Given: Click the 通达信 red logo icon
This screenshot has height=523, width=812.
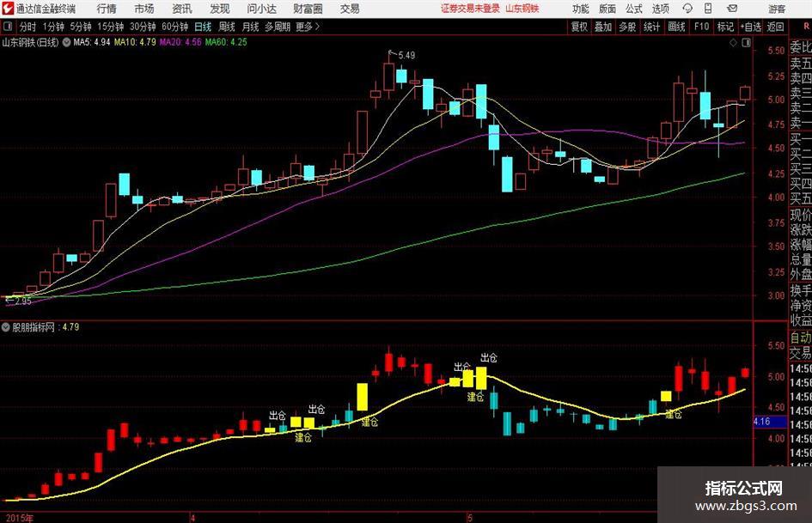Looking at the screenshot, I should (8, 9).
